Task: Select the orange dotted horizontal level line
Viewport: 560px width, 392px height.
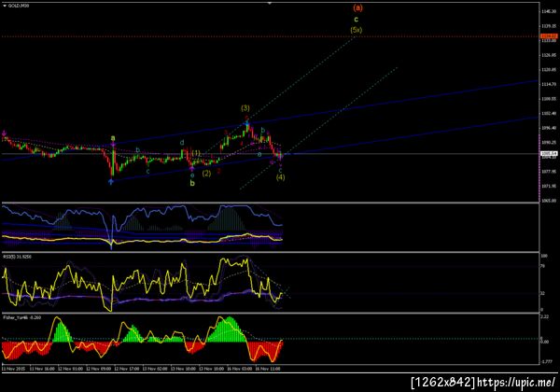Action: pyautogui.click(x=270, y=36)
